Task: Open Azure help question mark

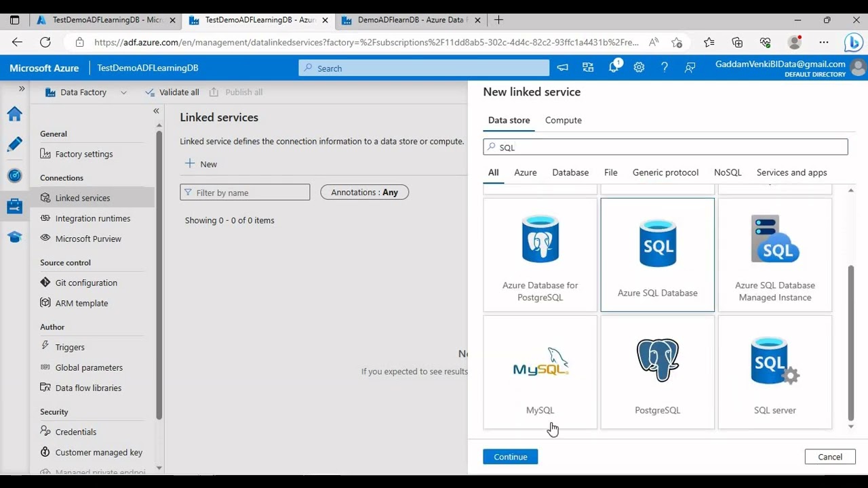Action: click(x=665, y=68)
